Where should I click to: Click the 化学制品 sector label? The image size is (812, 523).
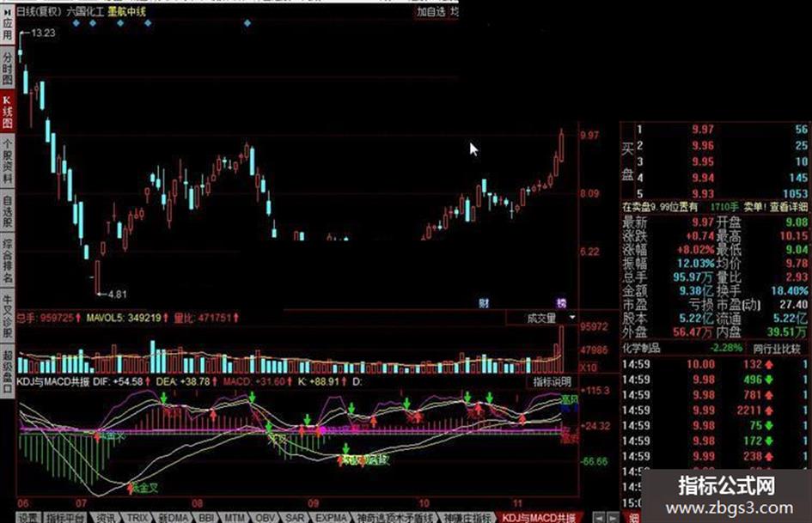pos(641,348)
